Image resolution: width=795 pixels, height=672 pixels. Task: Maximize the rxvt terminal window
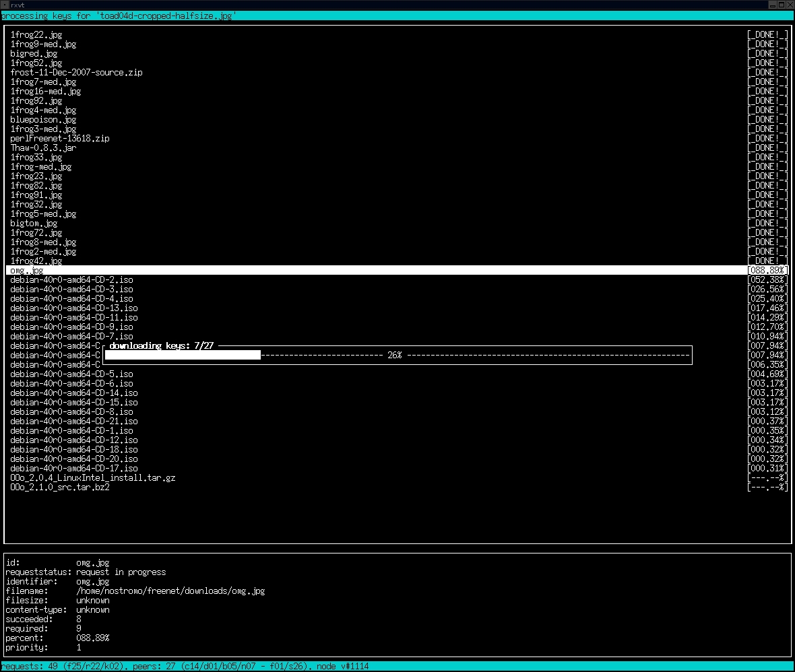tap(781, 5)
